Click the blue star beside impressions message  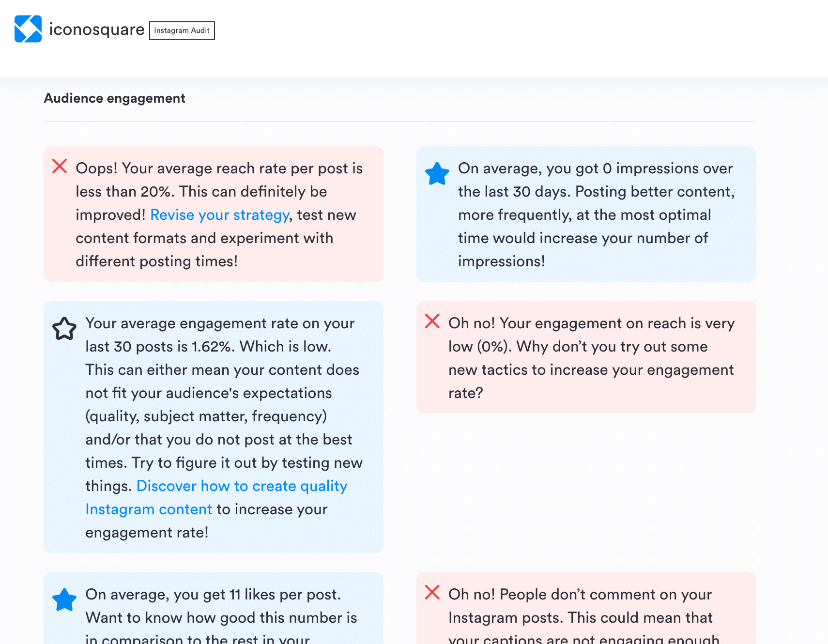[x=437, y=174]
